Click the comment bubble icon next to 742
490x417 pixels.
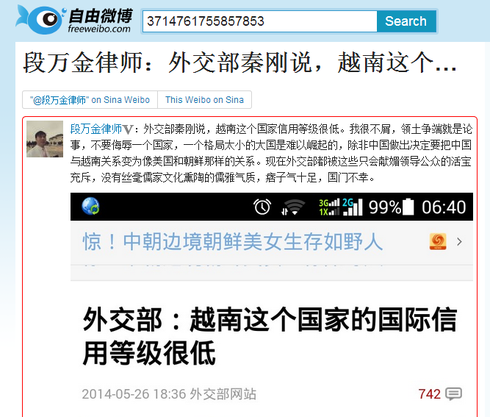454,394
